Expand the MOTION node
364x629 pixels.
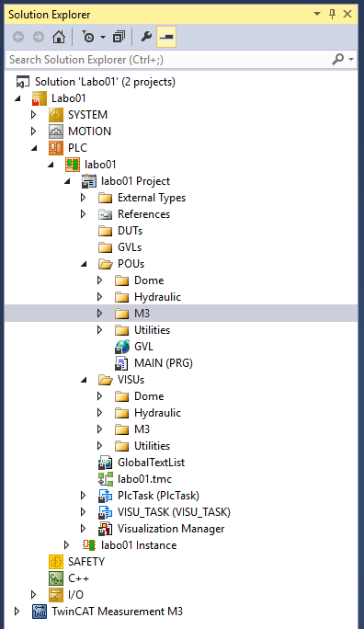pos(34,132)
